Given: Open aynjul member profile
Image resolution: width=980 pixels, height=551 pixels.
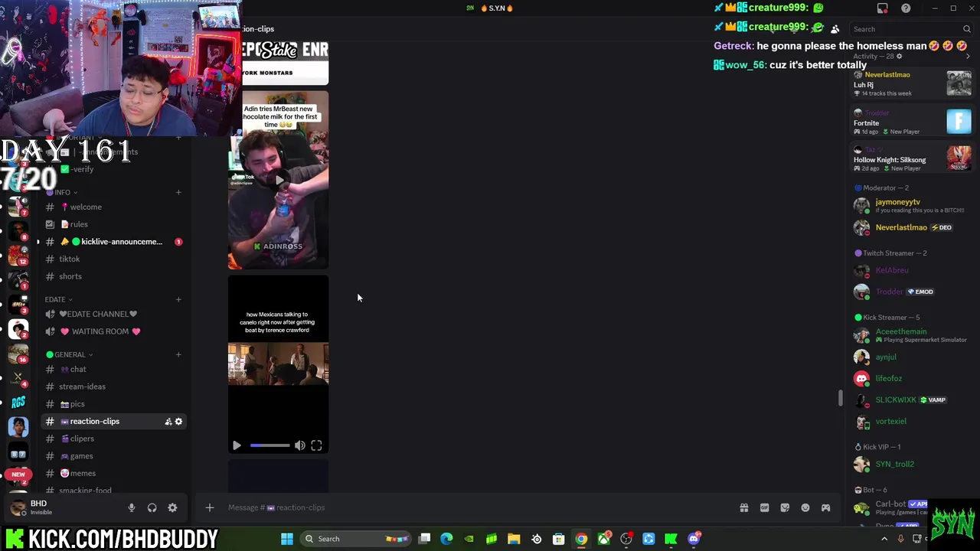Looking at the screenshot, I should [912, 357].
